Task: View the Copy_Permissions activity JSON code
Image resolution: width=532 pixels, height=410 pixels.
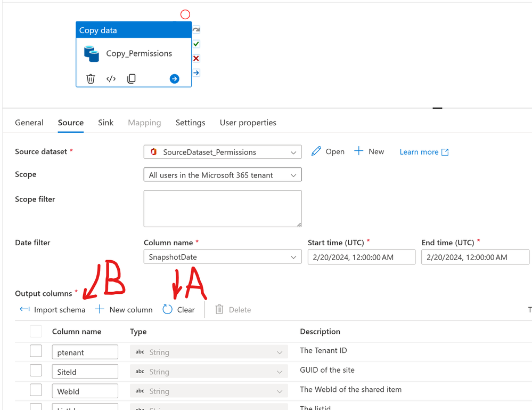Action: pyautogui.click(x=111, y=79)
